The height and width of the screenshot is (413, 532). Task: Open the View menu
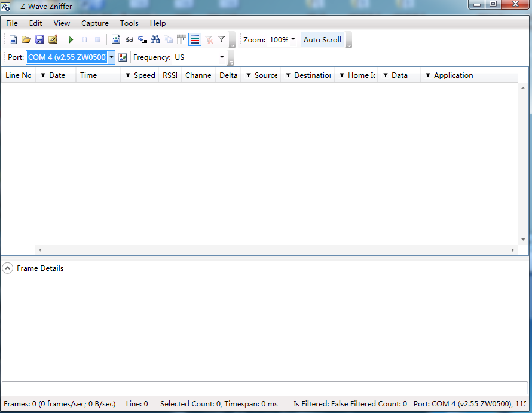(x=62, y=23)
